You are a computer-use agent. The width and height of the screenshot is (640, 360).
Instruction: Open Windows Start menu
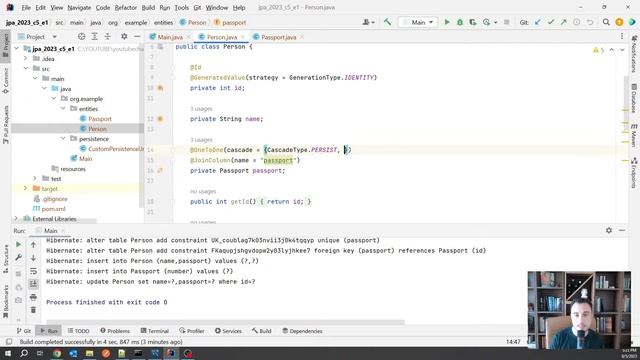(x=8, y=353)
